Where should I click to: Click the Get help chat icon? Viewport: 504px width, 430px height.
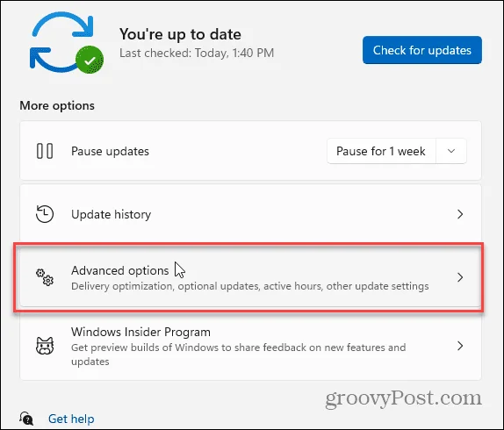[26, 419]
